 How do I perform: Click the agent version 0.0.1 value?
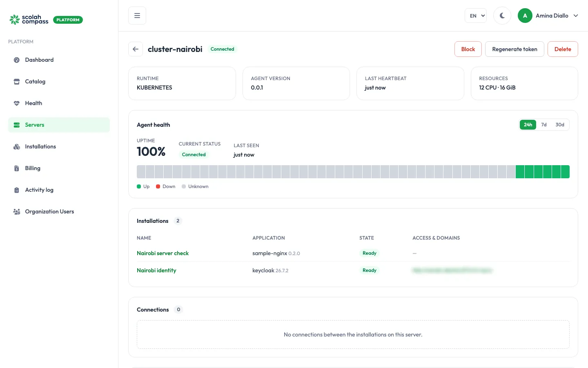[257, 88]
